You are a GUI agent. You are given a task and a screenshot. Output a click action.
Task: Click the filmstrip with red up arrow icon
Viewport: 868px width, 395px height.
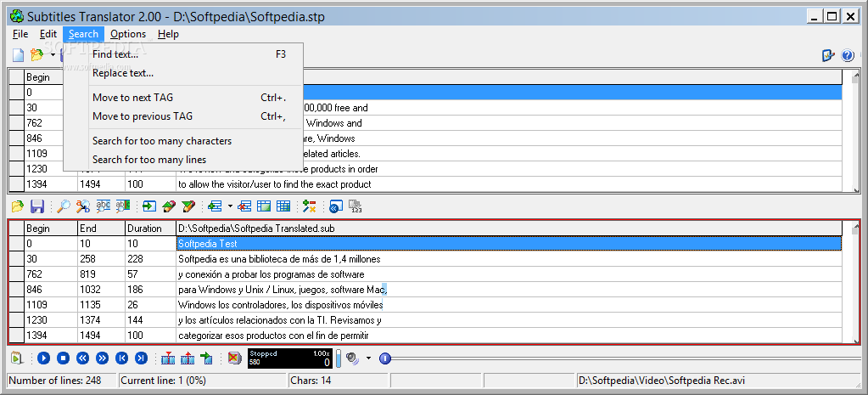tap(188, 358)
